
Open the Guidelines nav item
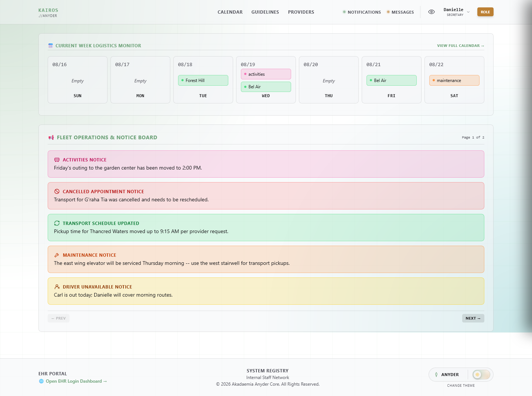pyautogui.click(x=265, y=12)
